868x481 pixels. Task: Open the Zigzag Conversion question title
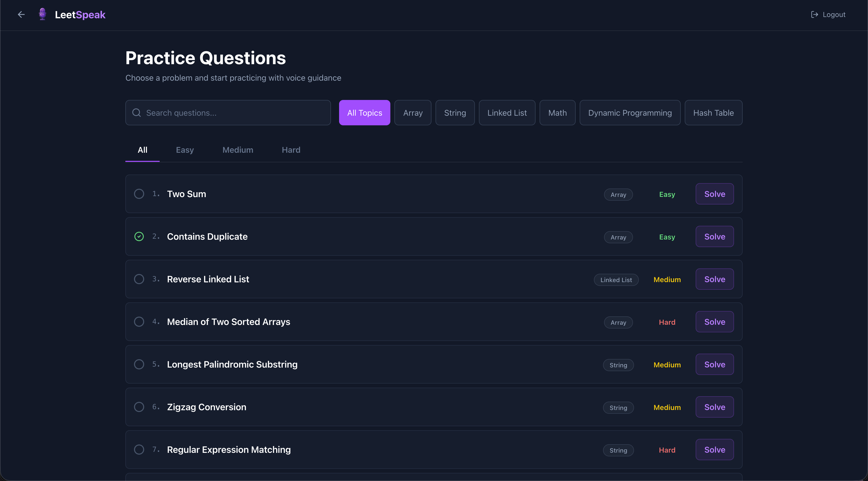pyautogui.click(x=207, y=407)
